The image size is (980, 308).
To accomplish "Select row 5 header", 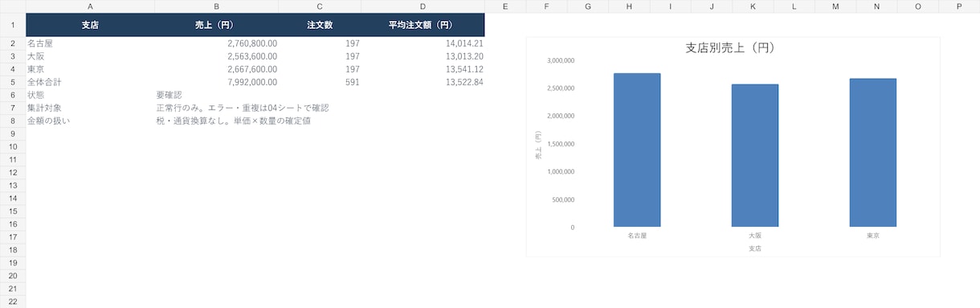I will 13,82.
